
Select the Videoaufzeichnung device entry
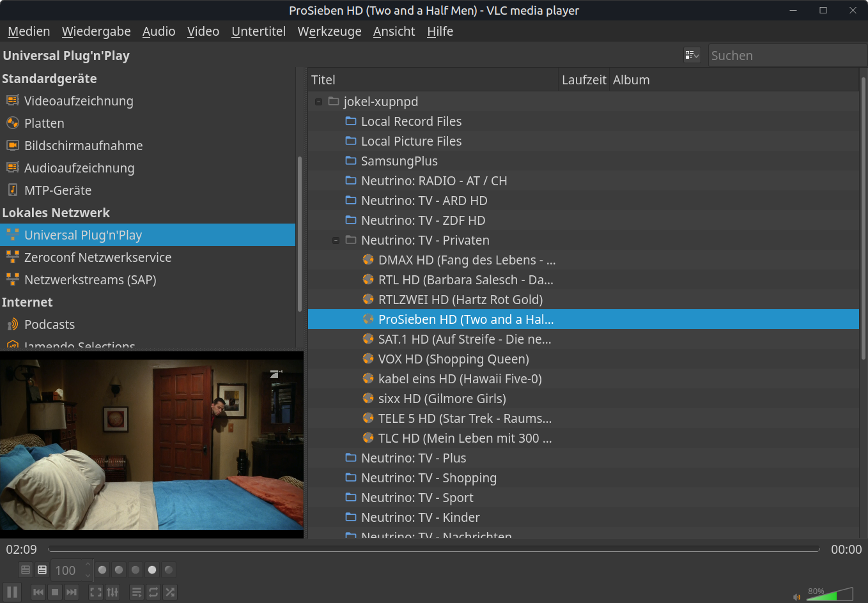(x=79, y=101)
